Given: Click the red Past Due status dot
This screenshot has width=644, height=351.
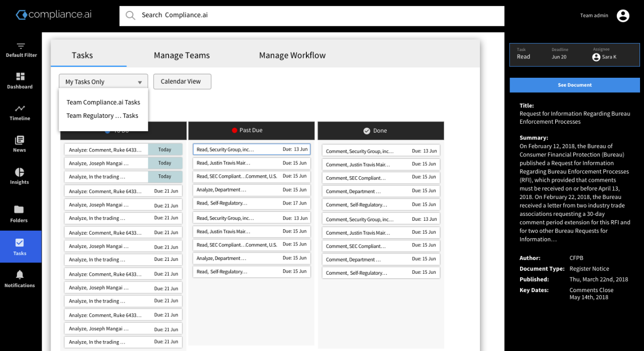Looking at the screenshot, I should click(x=234, y=130).
